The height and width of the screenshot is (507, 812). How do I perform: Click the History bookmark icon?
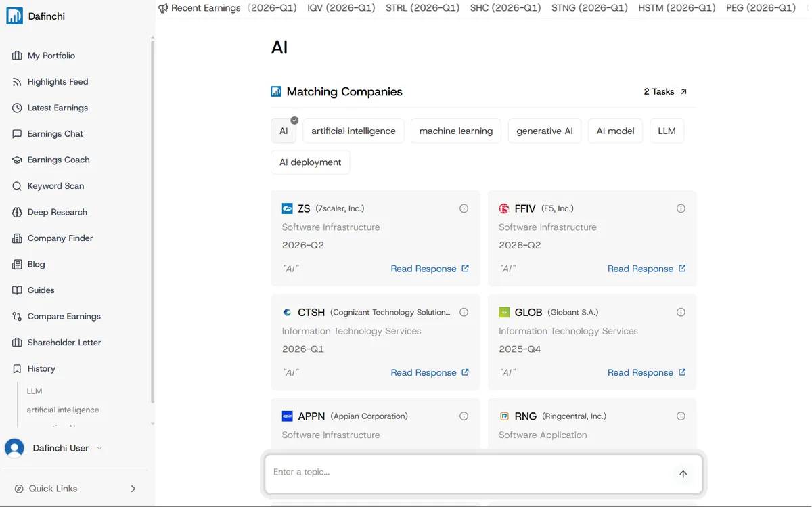coord(17,368)
